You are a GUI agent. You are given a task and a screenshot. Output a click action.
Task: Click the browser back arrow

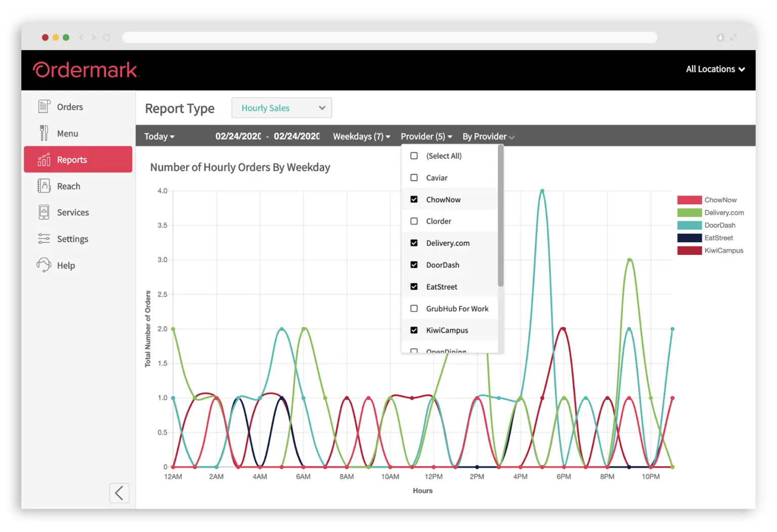pos(81,37)
